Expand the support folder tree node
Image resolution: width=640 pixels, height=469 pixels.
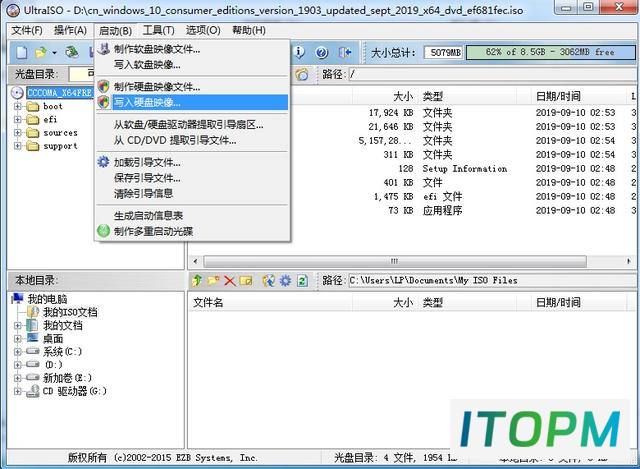17,146
